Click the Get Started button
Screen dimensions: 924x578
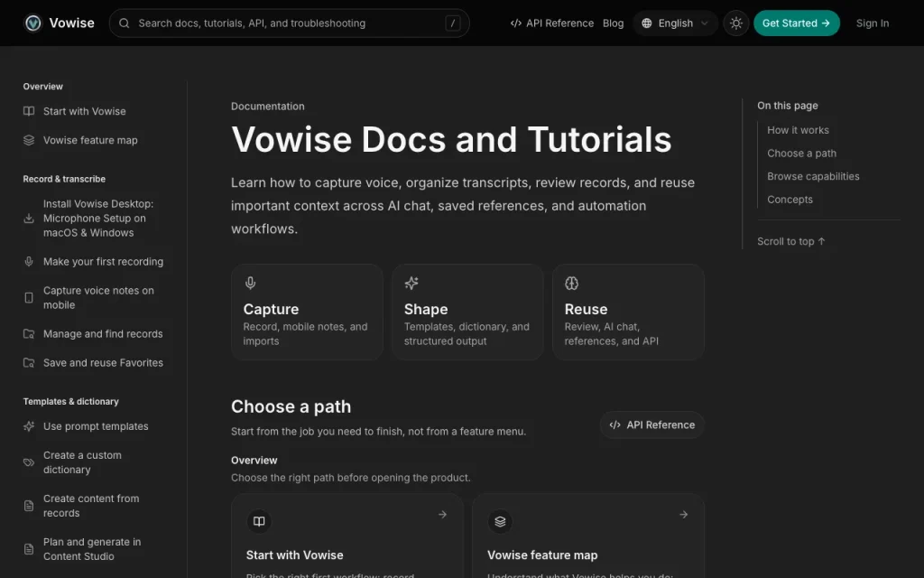pos(796,23)
